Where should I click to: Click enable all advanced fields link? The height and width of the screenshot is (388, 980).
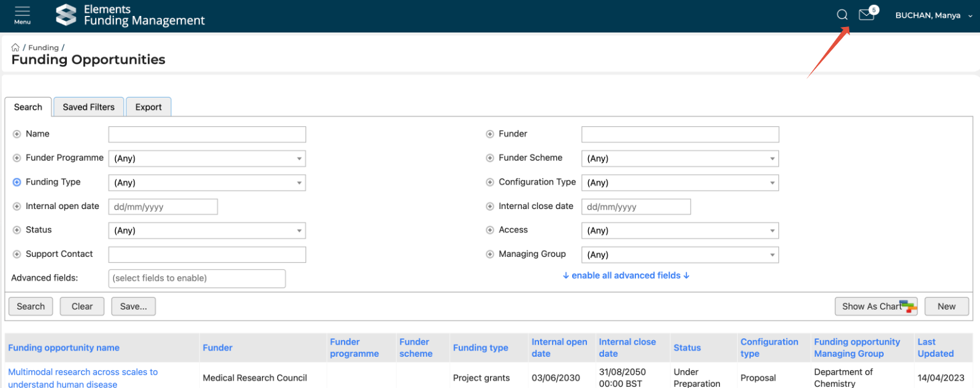coord(626,276)
